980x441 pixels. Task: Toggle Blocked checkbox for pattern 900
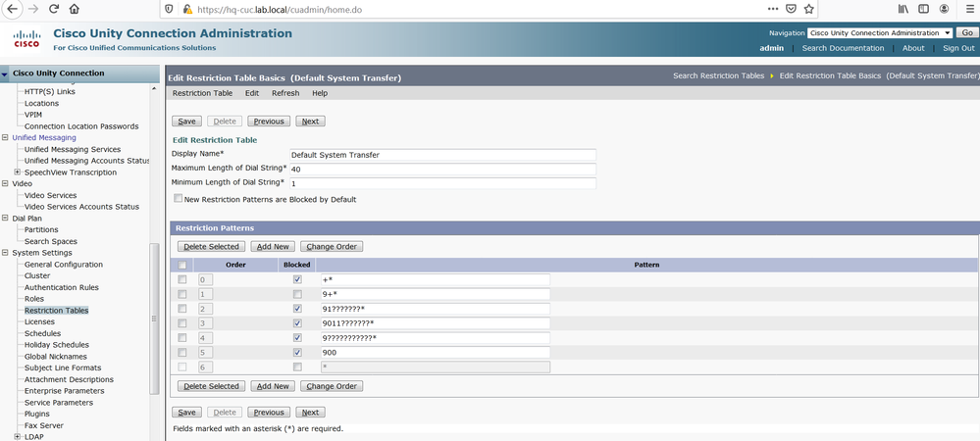coord(297,352)
